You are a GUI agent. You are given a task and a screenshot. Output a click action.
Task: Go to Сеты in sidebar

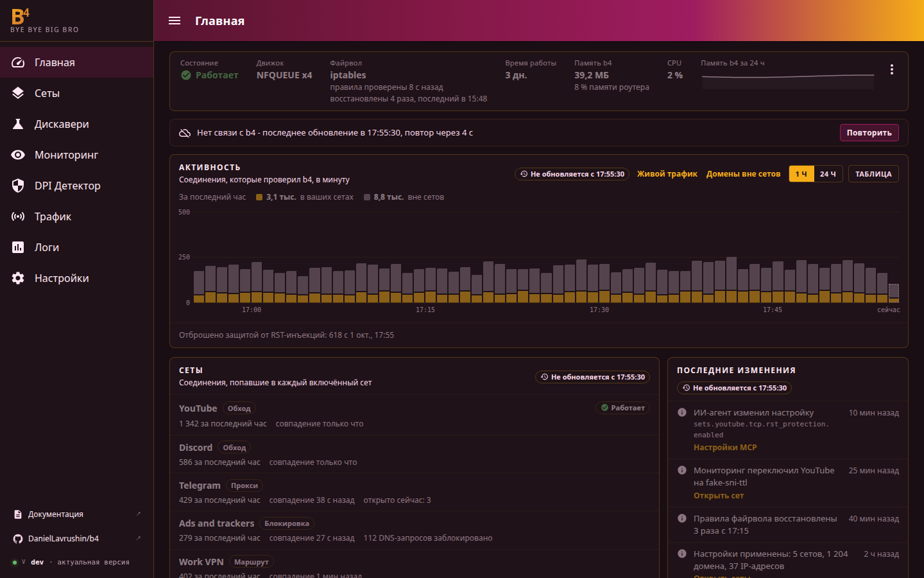click(x=77, y=93)
